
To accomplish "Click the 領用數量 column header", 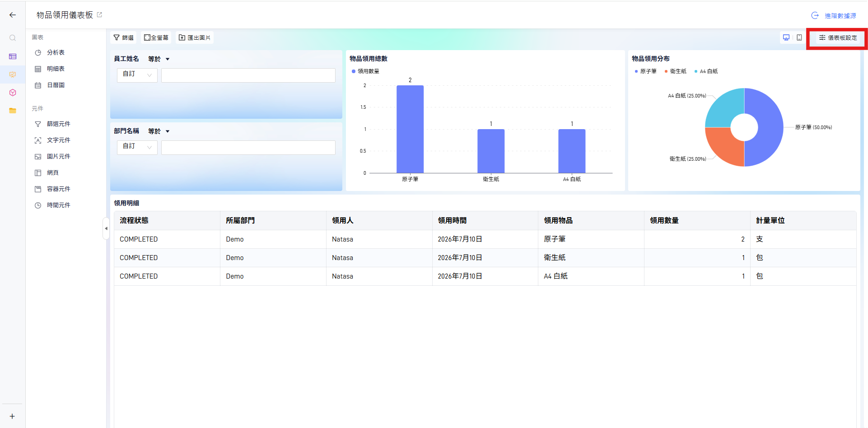I will (x=697, y=221).
